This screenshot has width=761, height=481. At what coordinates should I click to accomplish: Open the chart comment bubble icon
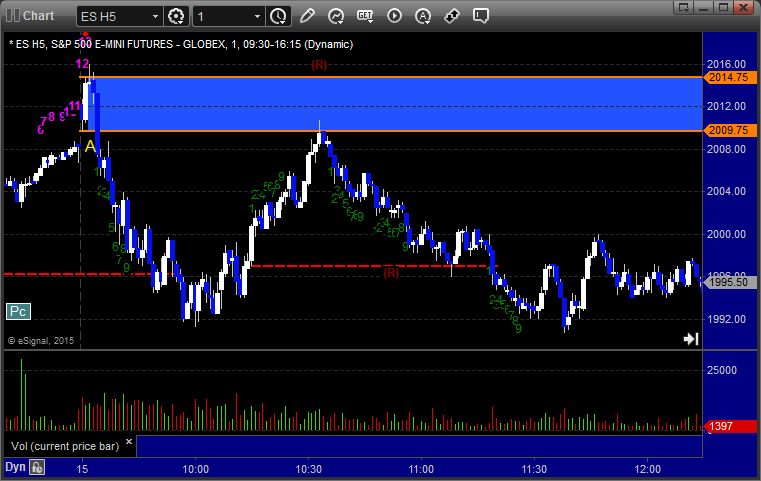[x=480, y=16]
